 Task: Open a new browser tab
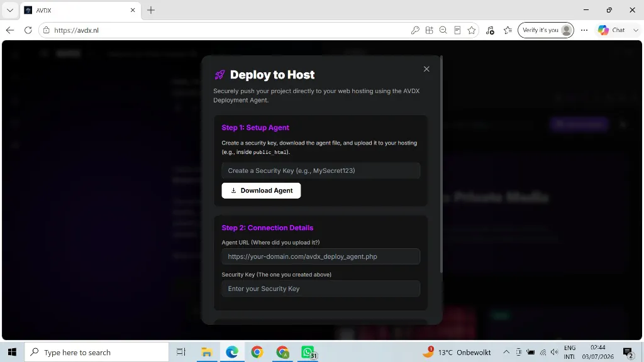tap(151, 10)
